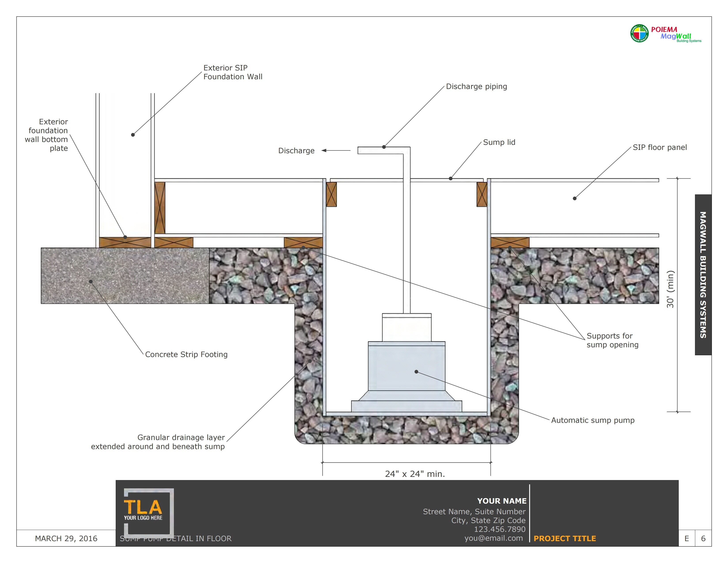Click the sheet letter 'E' cell

click(x=687, y=539)
